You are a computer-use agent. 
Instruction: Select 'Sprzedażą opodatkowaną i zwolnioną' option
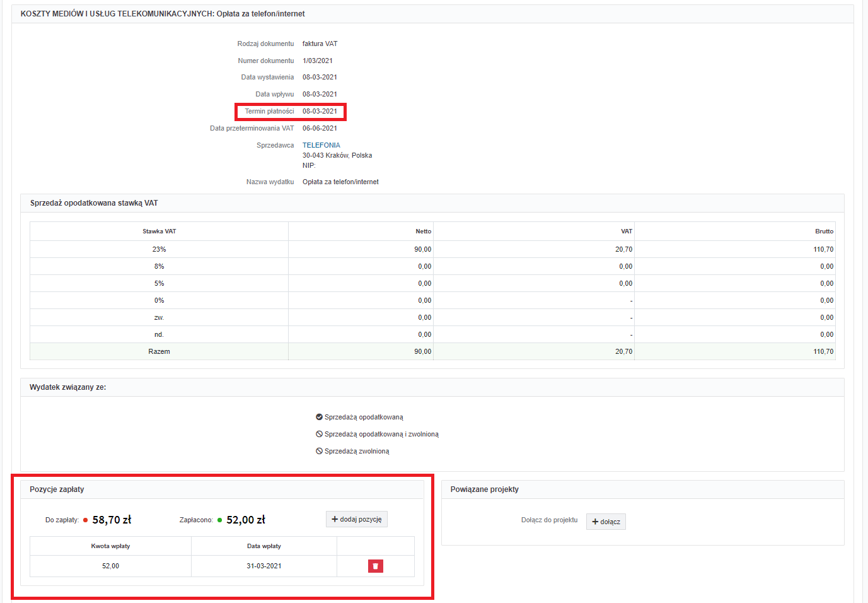click(377, 434)
